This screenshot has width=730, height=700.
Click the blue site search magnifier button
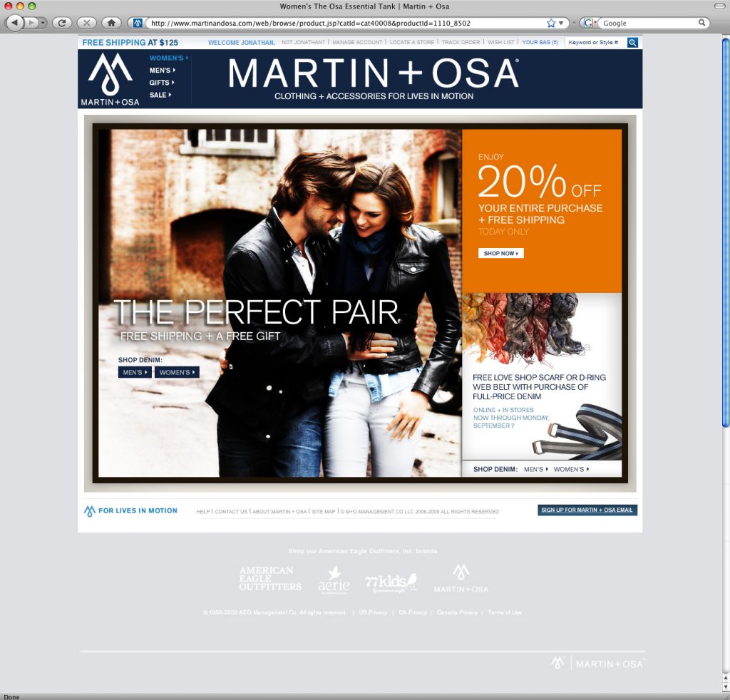[632, 43]
